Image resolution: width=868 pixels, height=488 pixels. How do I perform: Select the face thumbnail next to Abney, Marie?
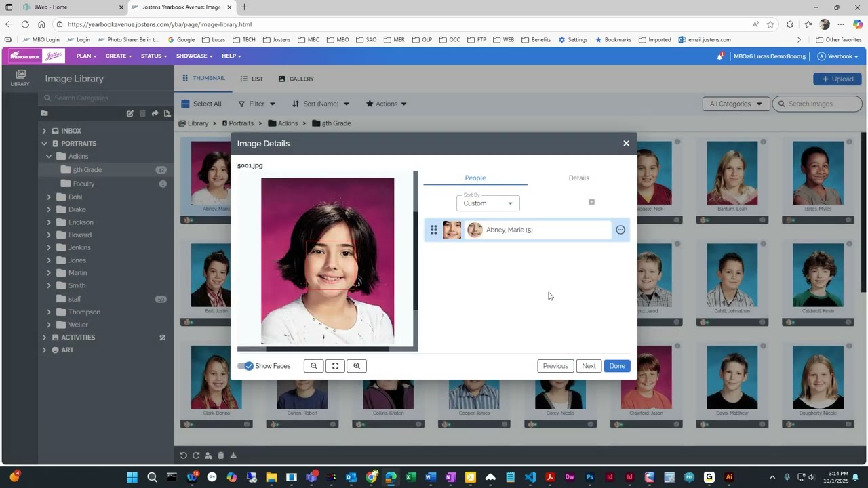452,230
